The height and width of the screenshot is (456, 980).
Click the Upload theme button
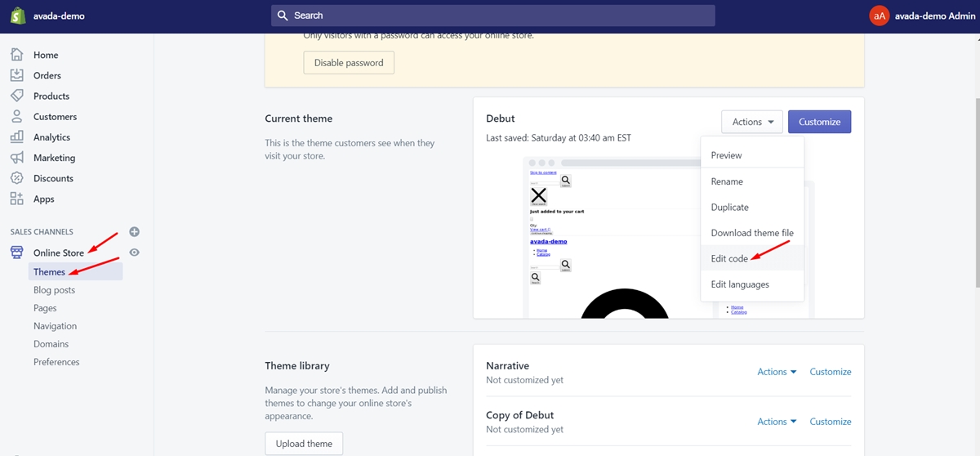pos(304,444)
